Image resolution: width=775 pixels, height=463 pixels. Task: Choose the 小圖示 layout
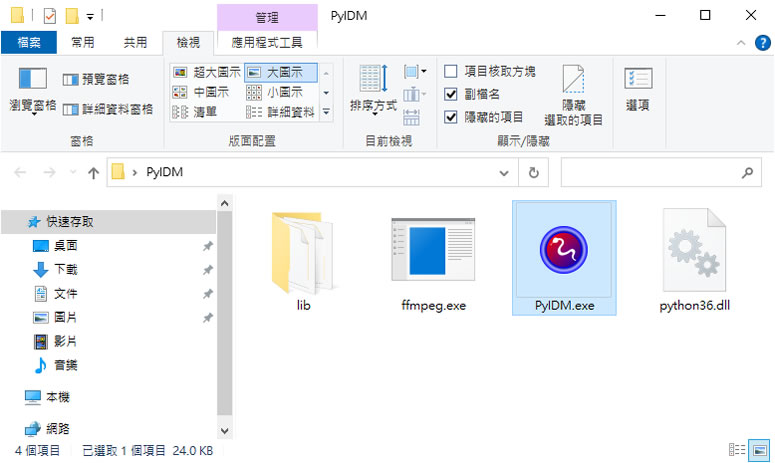(x=274, y=92)
